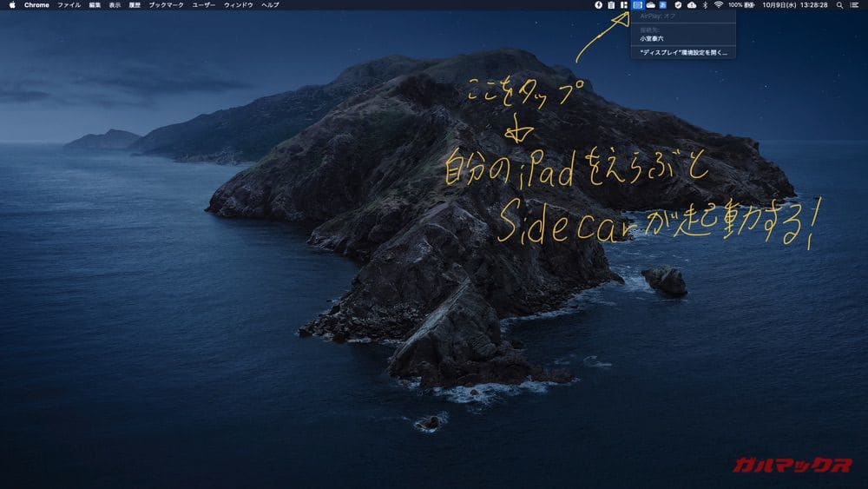Click the date and time display

[x=795, y=5]
